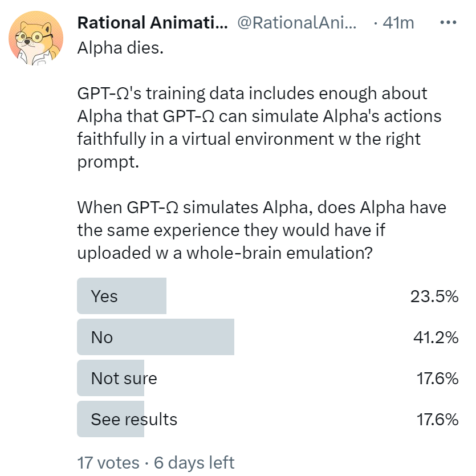Click the 41.2% result figure
476x476 pixels.
click(436, 337)
